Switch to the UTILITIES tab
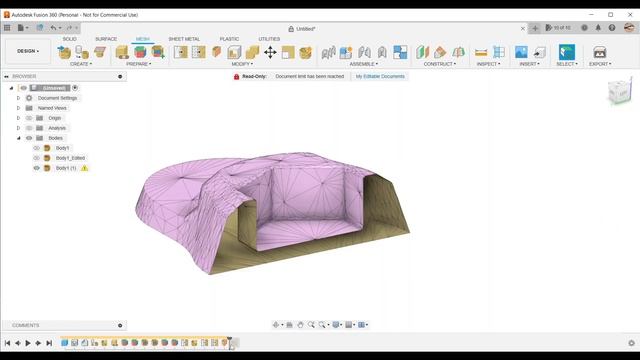 pyautogui.click(x=269, y=39)
